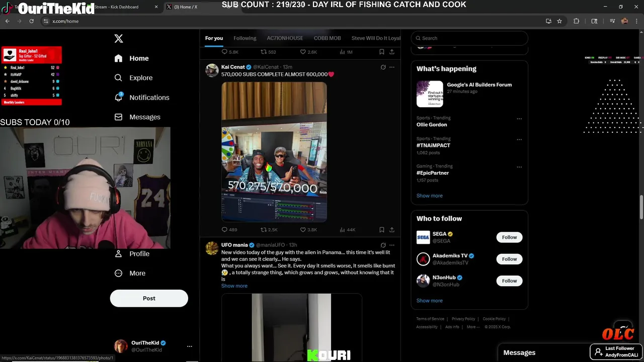The image size is (644, 362).
Task: Like the top post with 2.6K likes
Action: (308, 52)
